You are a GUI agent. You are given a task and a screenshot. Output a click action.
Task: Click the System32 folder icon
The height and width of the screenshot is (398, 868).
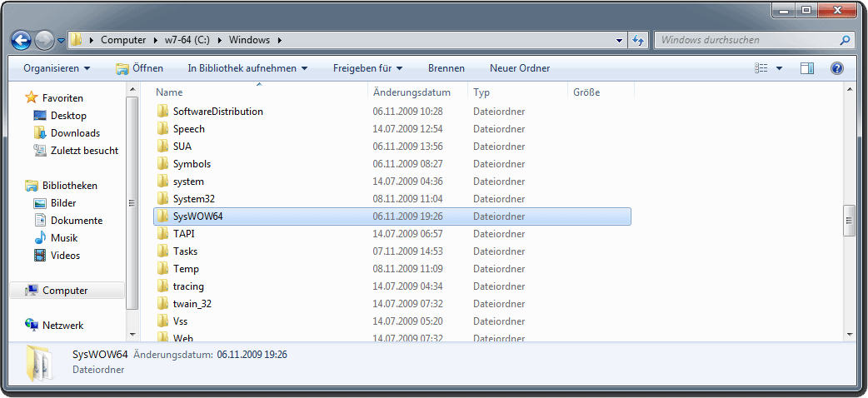(162, 199)
